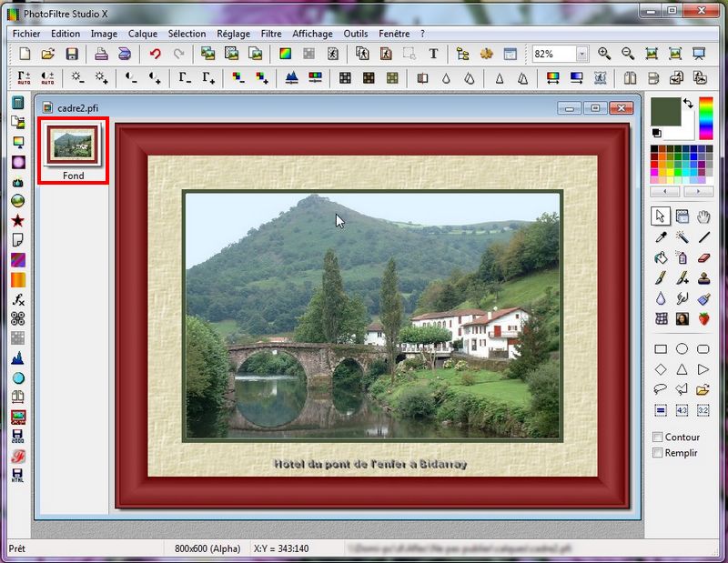
Task: Select the Text tool (T) in toolbar
Action: (433, 54)
